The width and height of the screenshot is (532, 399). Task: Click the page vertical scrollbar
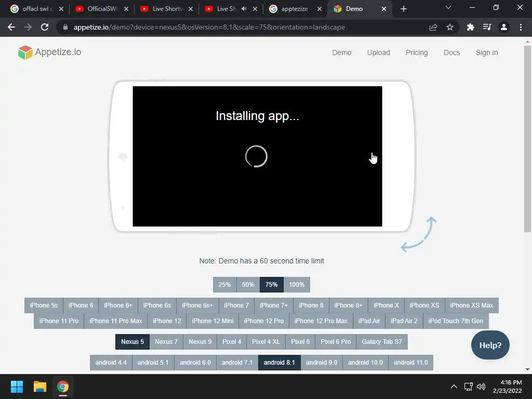pos(527,139)
